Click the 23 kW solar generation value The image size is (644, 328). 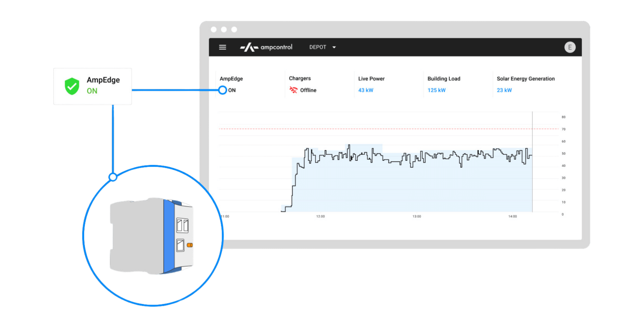tap(504, 90)
